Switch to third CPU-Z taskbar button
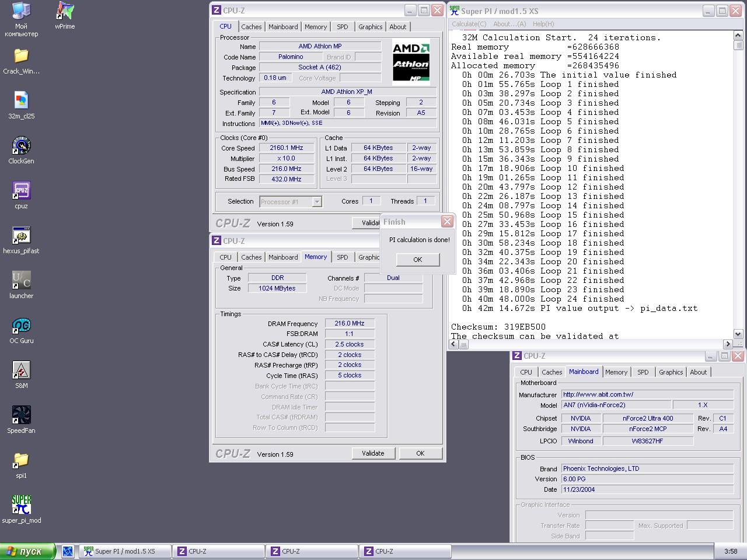 (x=406, y=551)
